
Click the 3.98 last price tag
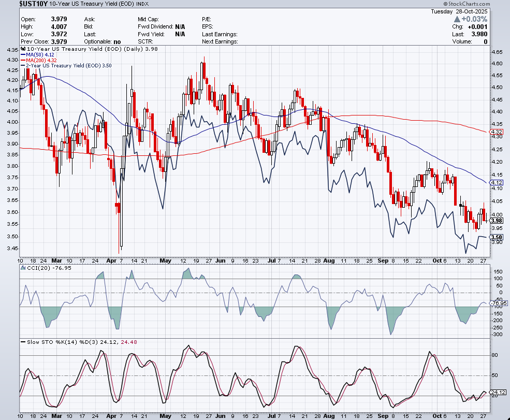click(497, 221)
